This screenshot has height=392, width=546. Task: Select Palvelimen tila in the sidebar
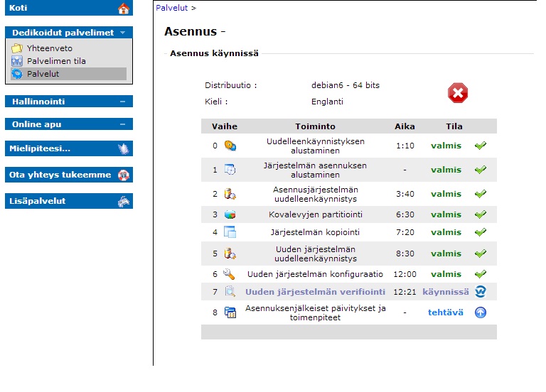(x=56, y=61)
